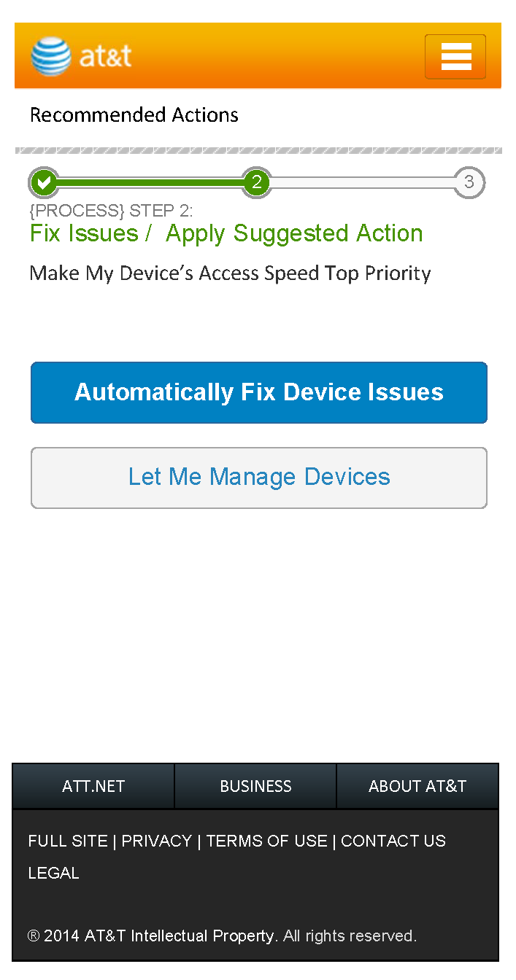
Task: Click the Recommended Actions heading
Action: [x=134, y=115]
